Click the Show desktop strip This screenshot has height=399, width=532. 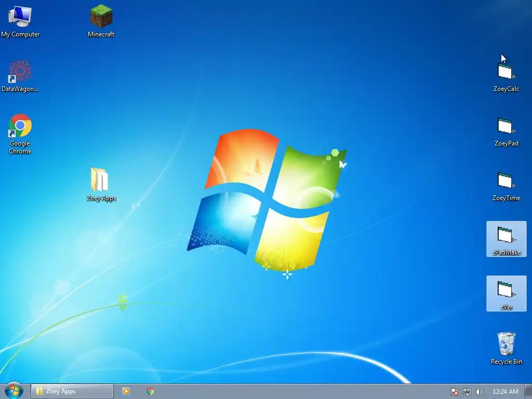[x=528, y=391]
